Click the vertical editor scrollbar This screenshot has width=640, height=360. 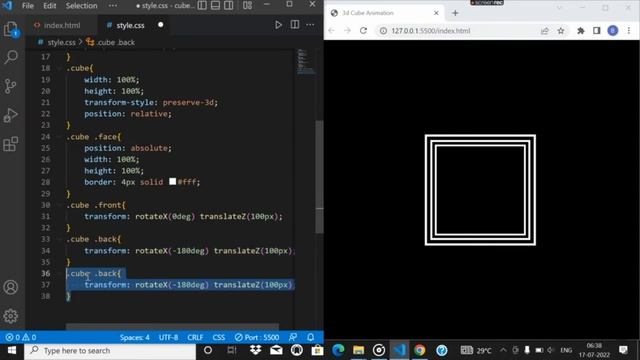tap(319, 176)
